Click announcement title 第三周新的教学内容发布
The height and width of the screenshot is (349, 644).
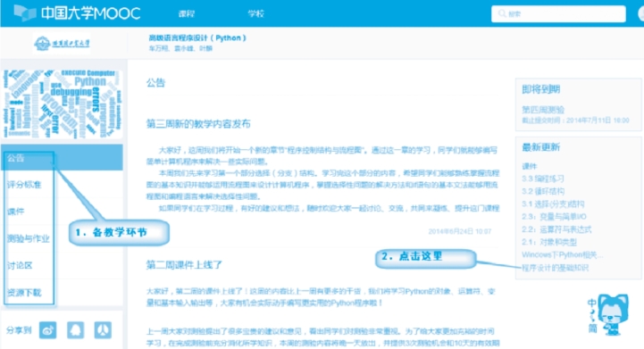[x=198, y=123]
